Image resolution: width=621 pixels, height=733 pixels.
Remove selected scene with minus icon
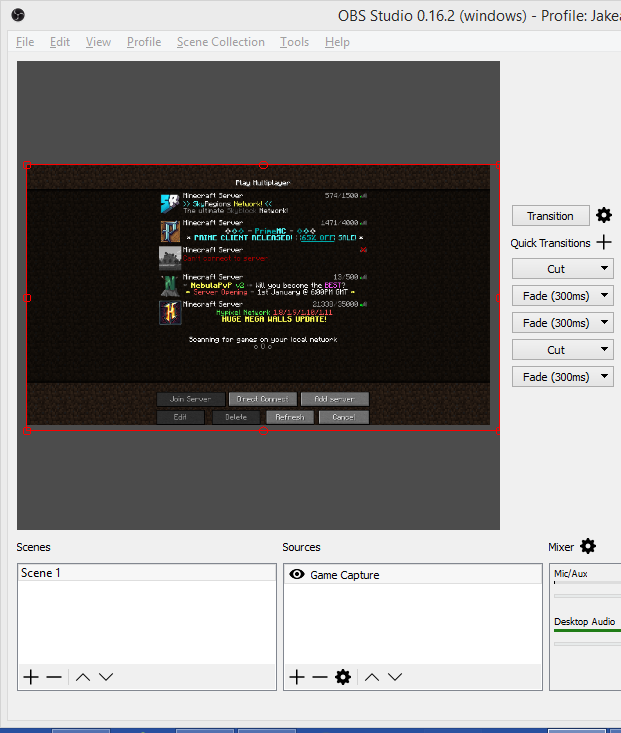[54, 677]
